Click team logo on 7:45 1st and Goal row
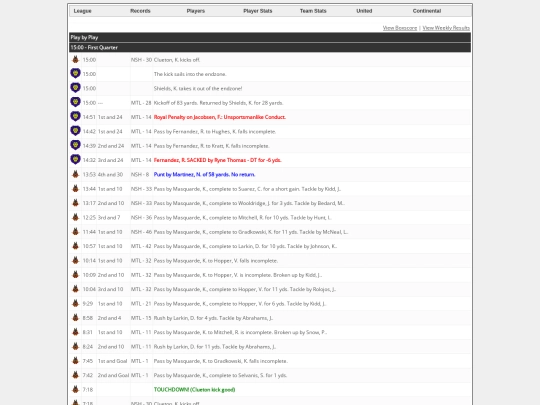Screen dimensions: 540x405 [x=75, y=361]
